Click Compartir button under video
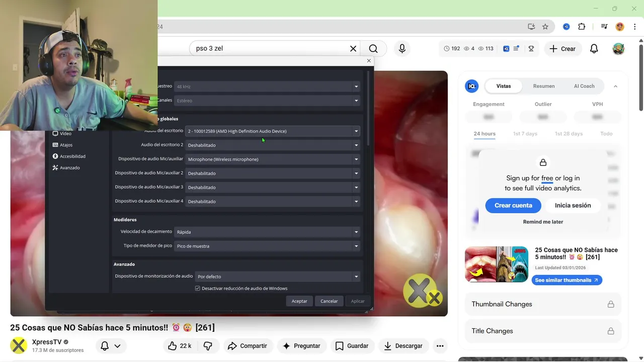The image size is (644, 362). pos(247,346)
